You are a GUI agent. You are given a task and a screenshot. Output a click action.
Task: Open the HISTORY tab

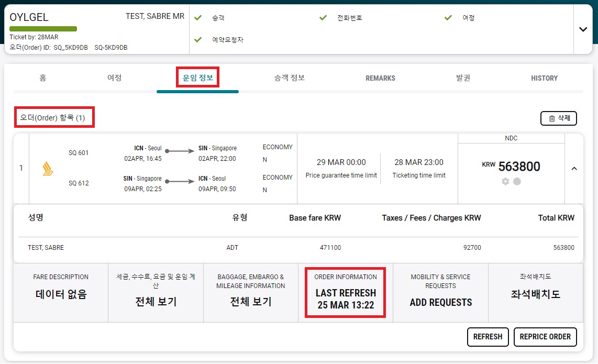[x=544, y=78]
